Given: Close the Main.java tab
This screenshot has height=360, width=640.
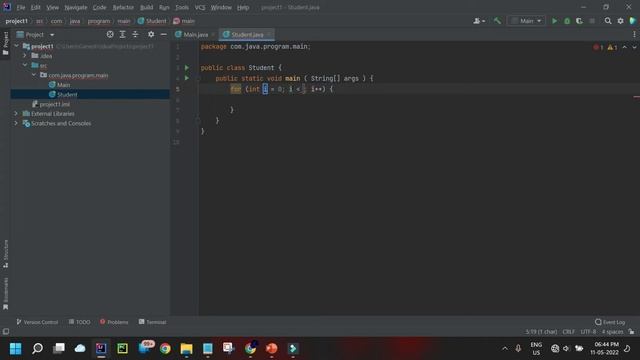Looking at the screenshot, I should click(213, 35).
